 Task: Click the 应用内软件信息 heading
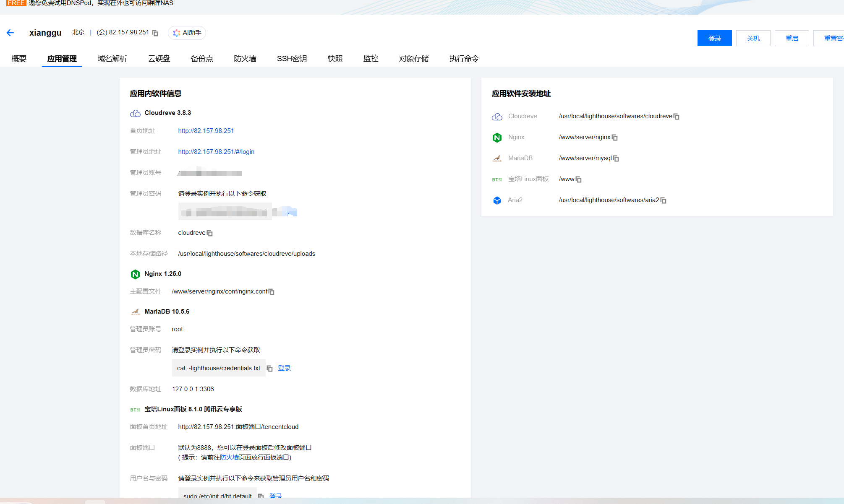click(156, 94)
